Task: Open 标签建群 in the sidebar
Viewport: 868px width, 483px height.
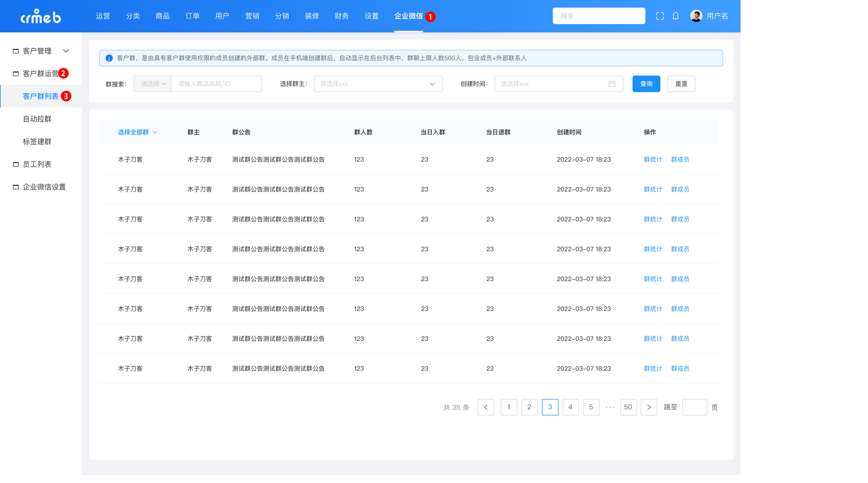Action: [37, 141]
